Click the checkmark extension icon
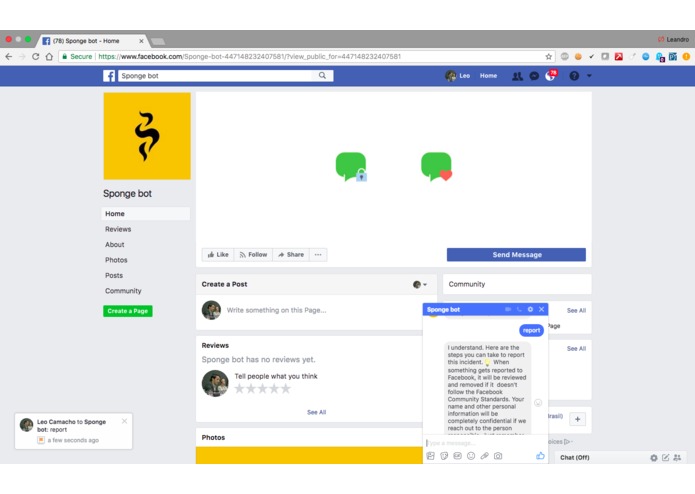This screenshot has width=695, height=494. pyautogui.click(x=592, y=56)
